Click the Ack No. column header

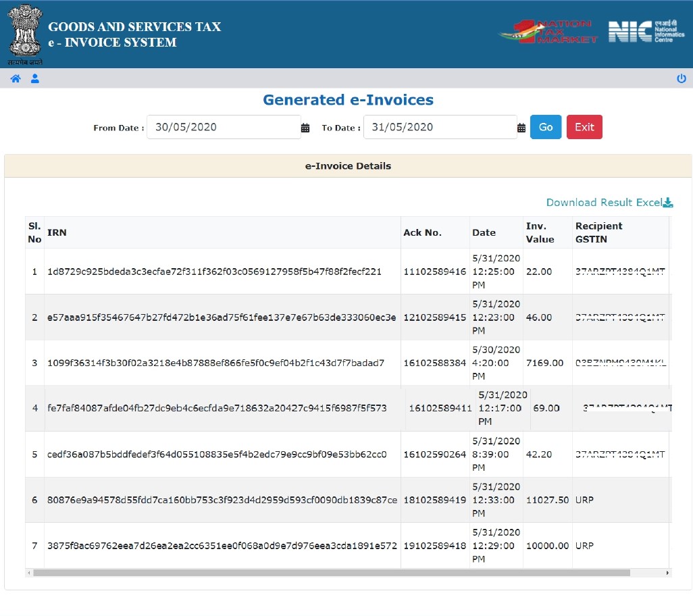[422, 232]
